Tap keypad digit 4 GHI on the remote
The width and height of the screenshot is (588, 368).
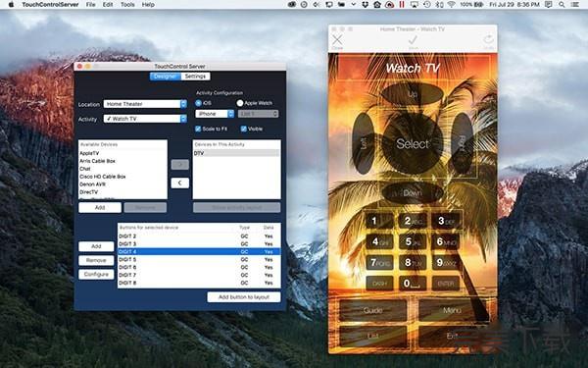[x=380, y=241]
